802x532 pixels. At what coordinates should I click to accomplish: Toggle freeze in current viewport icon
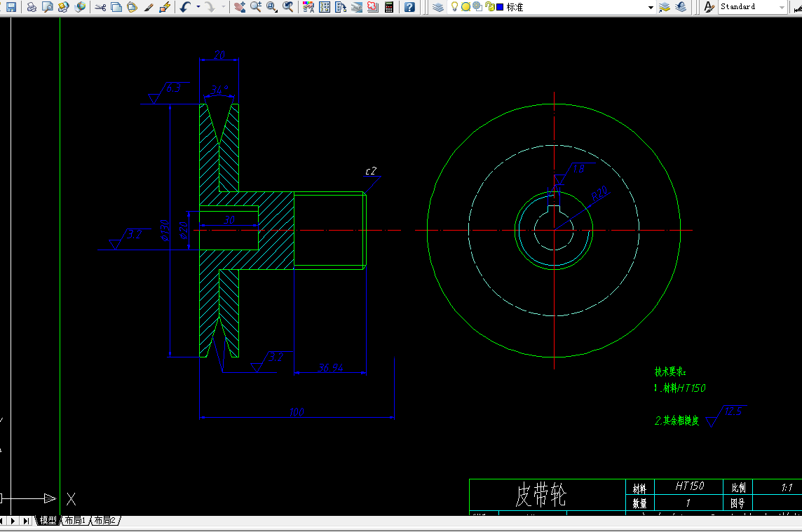(477, 6)
